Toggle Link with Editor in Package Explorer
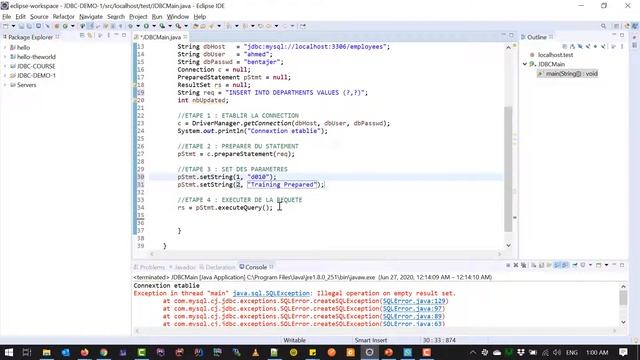The height and width of the screenshot is (360, 640). 89,36
